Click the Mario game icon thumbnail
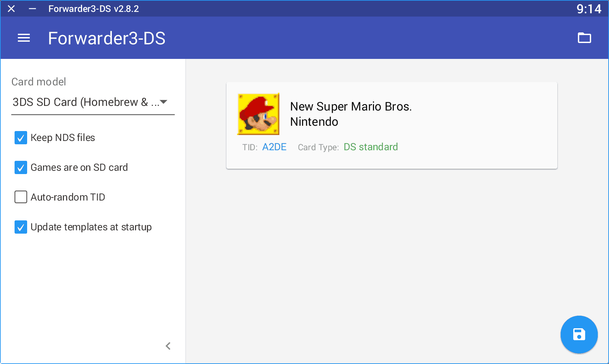The width and height of the screenshot is (609, 364). click(x=258, y=114)
